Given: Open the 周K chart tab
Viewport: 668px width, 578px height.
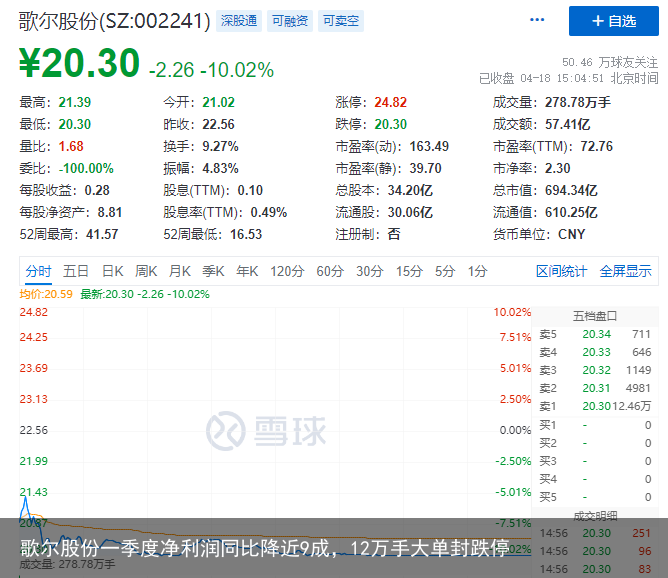Looking at the screenshot, I should pyautogui.click(x=146, y=271).
